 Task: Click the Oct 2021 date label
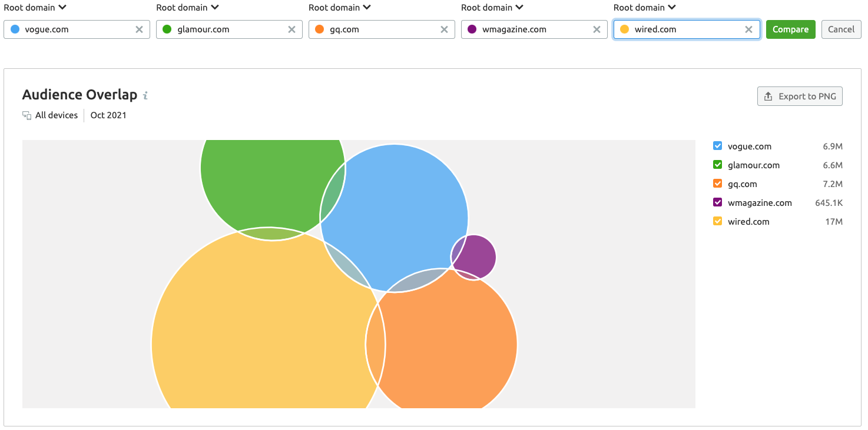108,115
